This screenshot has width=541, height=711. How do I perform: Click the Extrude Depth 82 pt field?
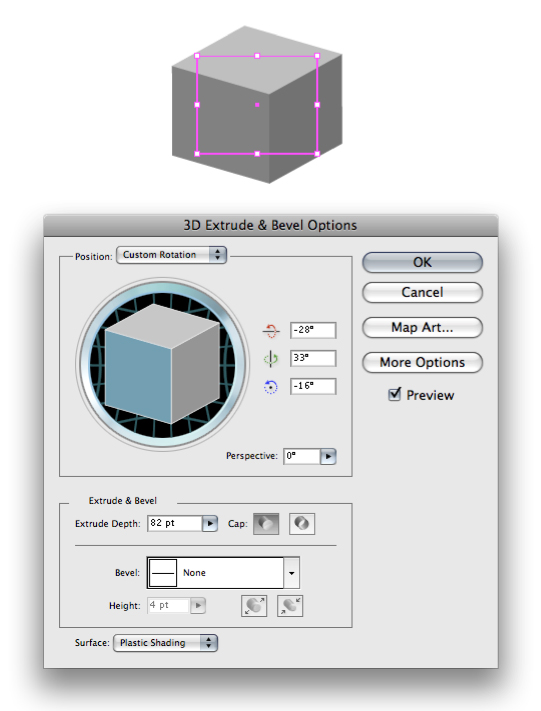[x=175, y=523]
